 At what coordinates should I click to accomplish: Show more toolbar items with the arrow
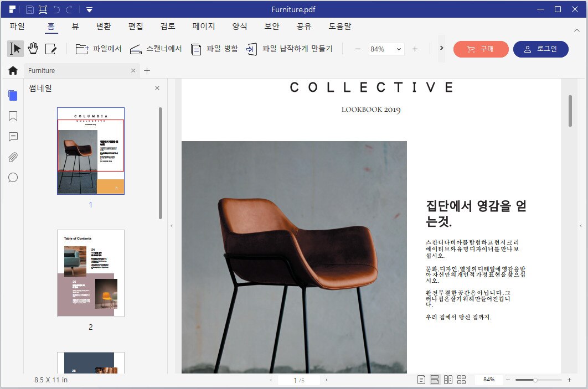point(441,48)
